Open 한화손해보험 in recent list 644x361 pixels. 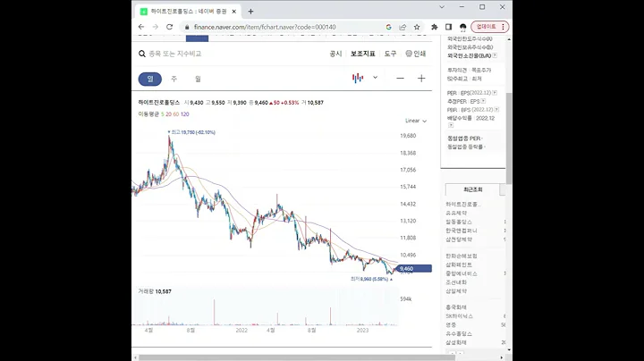point(462,256)
